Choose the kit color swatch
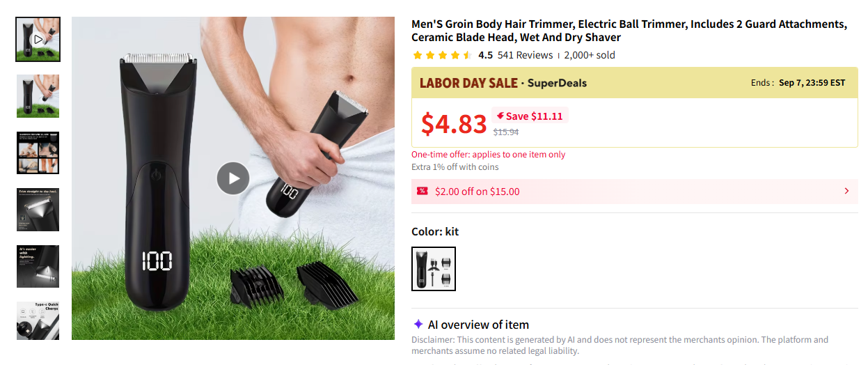868x365 pixels. (434, 268)
